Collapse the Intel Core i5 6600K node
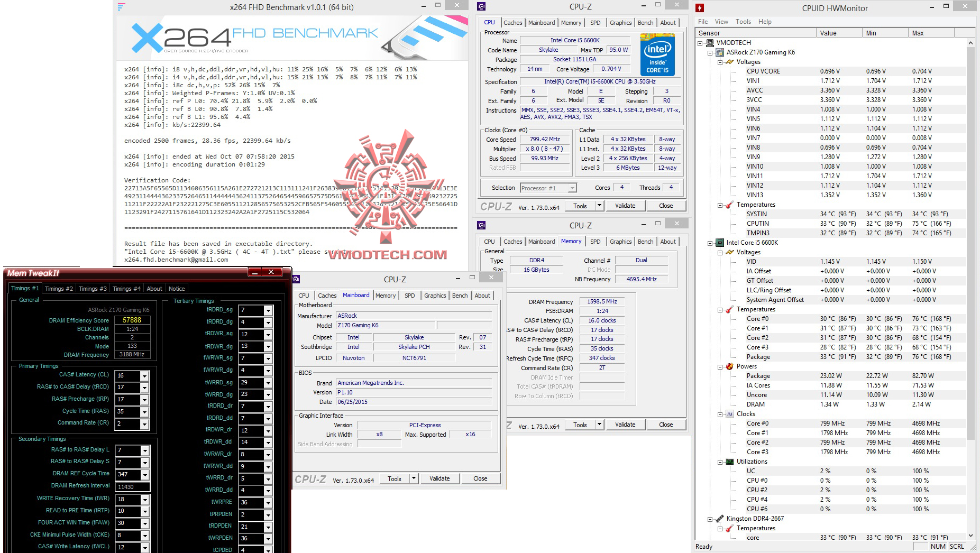 coord(710,243)
